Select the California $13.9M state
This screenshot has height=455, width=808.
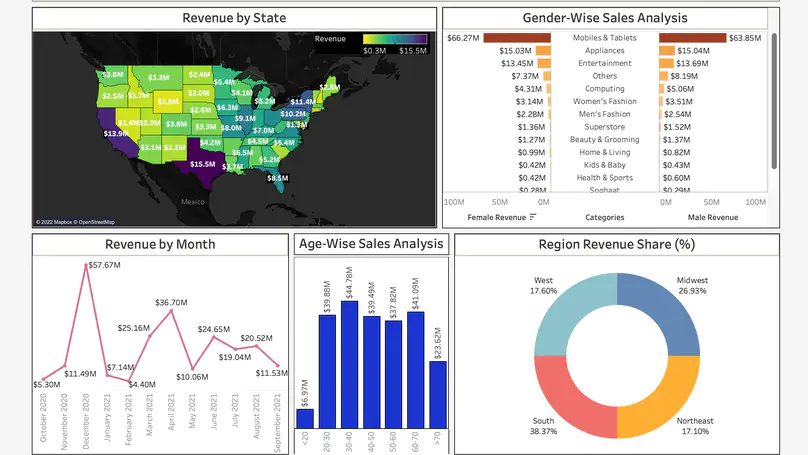(116, 133)
